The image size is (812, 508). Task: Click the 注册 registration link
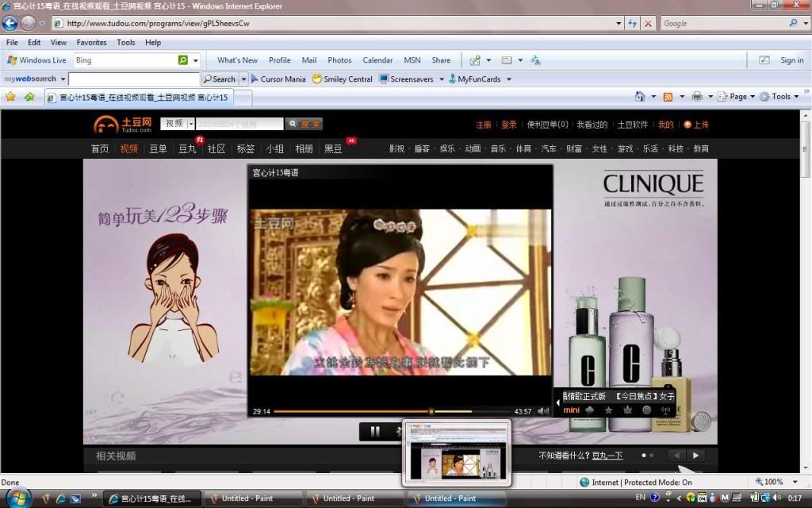483,125
